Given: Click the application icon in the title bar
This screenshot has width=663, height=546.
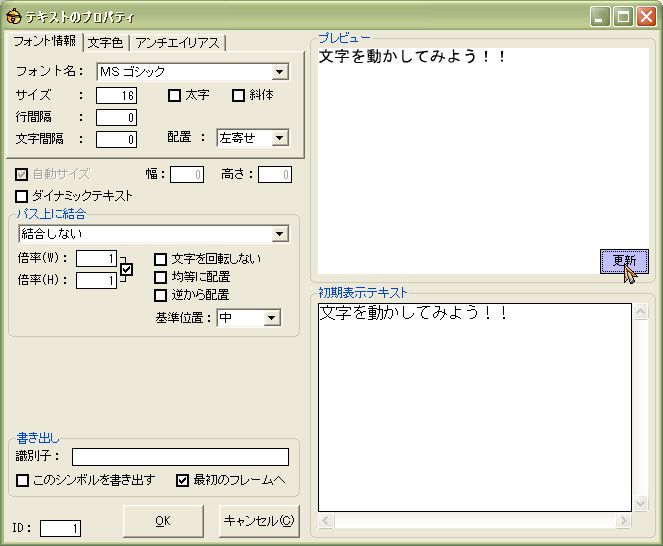Looking at the screenshot, I should click(x=14, y=16).
